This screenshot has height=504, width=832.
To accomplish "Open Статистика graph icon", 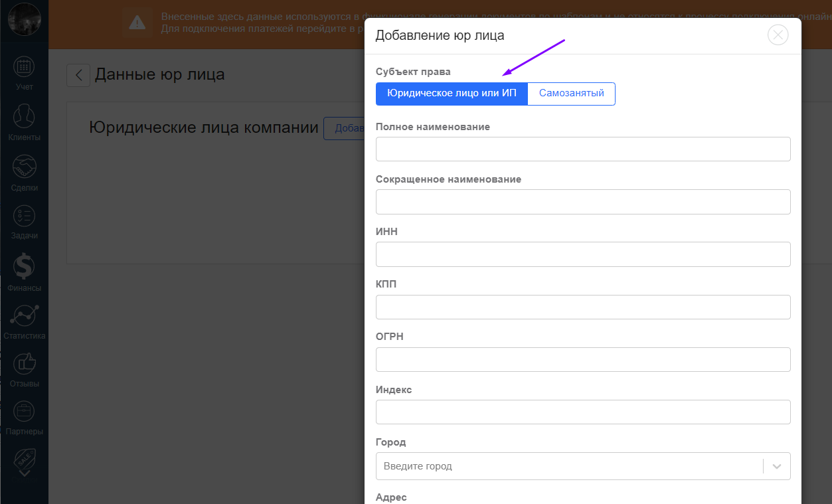I will pyautogui.click(x=24, y=315).
